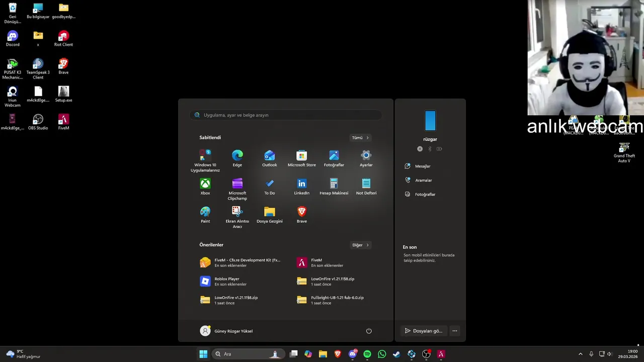
Task: Open Spotify from the taskbar
Action: [x=367, y=354]
